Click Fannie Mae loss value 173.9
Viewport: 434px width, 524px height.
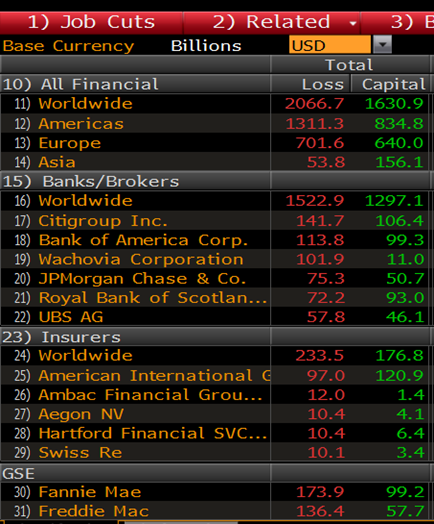pos(320,492)
